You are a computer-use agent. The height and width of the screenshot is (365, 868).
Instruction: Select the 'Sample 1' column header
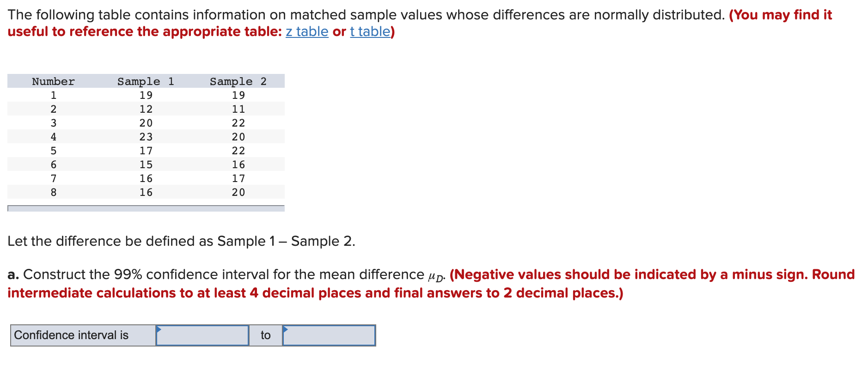coord(146,81)
